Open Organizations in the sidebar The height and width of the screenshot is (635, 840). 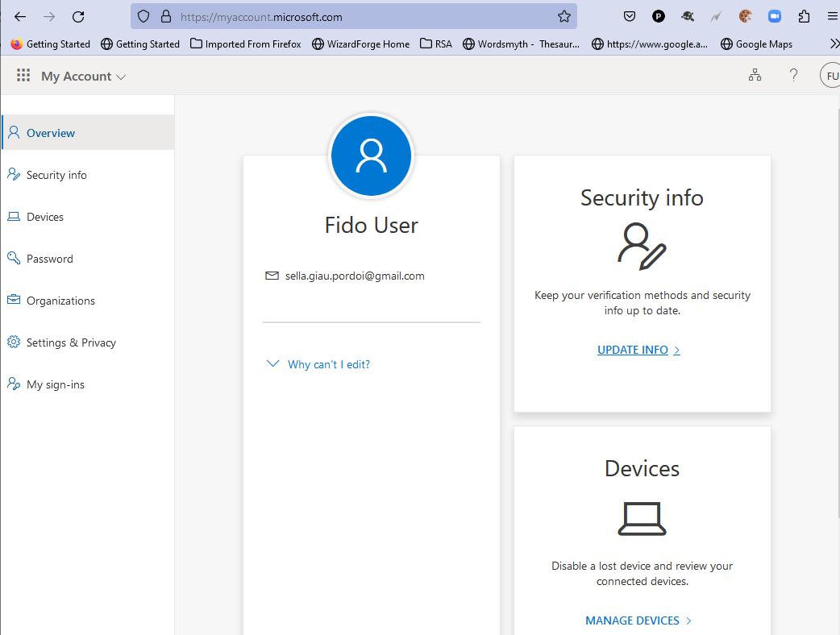click(x=88, y=301)
